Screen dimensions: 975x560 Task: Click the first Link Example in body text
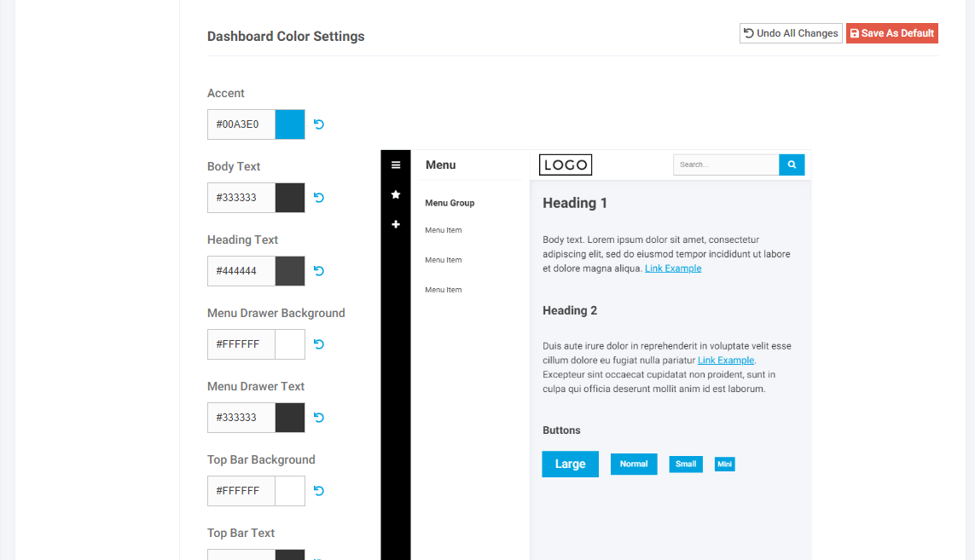pos(673,268)
